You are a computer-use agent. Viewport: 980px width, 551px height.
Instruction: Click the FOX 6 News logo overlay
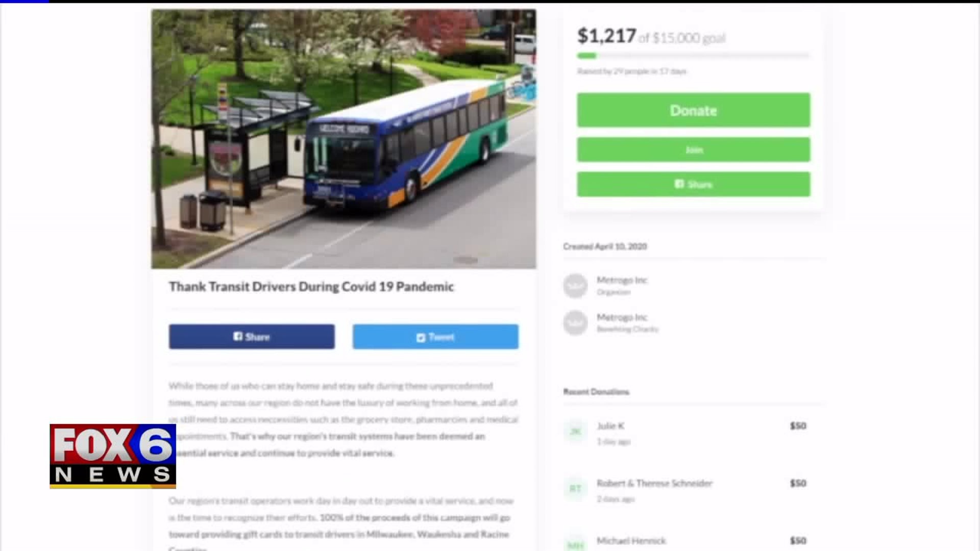[x=113, y=456]
